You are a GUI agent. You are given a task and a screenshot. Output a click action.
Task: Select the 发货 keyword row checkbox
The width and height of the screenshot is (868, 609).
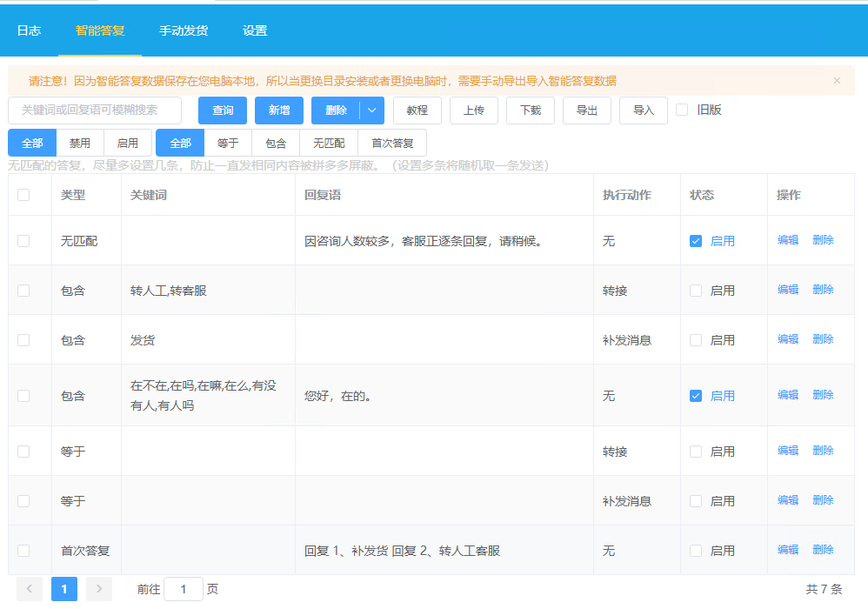[x=23, y=340]
